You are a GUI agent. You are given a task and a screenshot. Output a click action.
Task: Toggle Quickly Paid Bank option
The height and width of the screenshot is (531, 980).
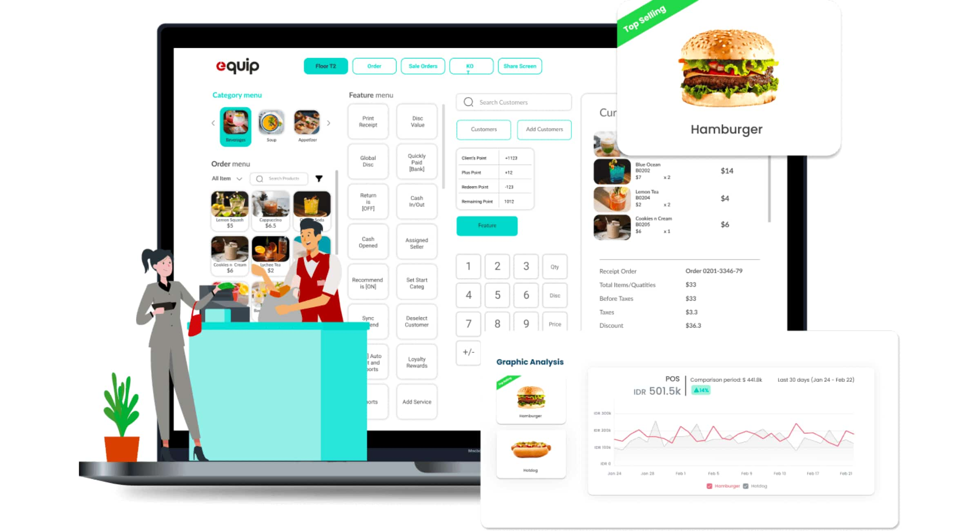click(417, 161)
